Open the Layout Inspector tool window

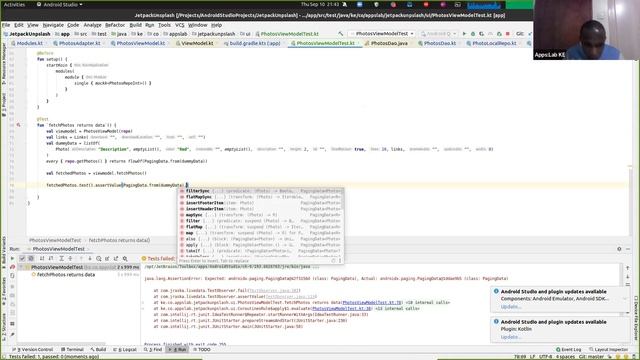coord(608,349)
